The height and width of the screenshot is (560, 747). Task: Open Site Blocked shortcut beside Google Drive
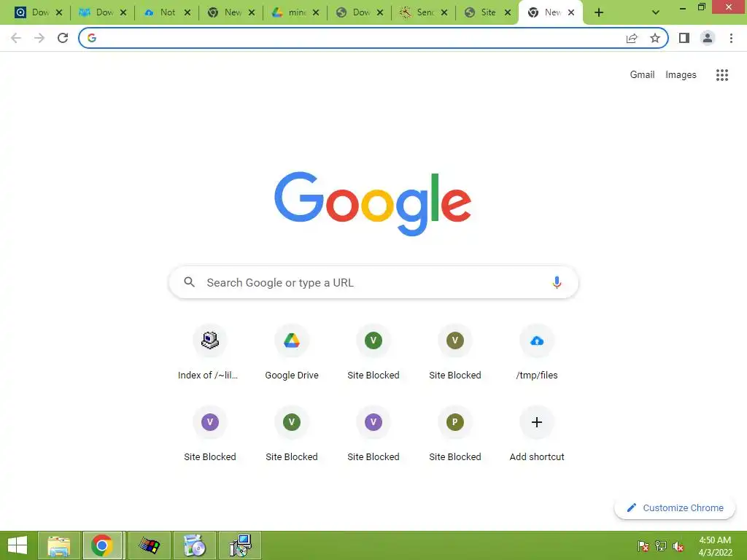[373, 352]
